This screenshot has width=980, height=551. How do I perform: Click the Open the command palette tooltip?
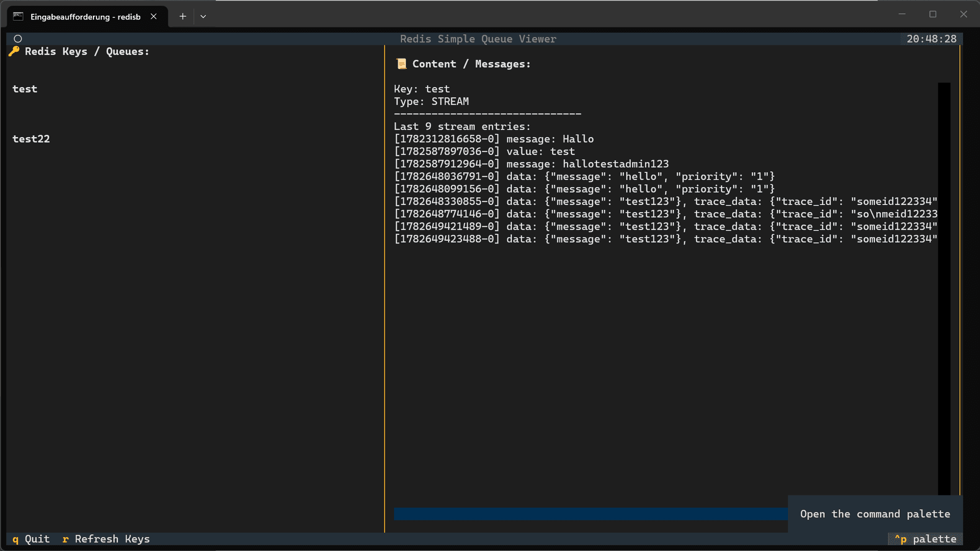(x=875, y=514)
